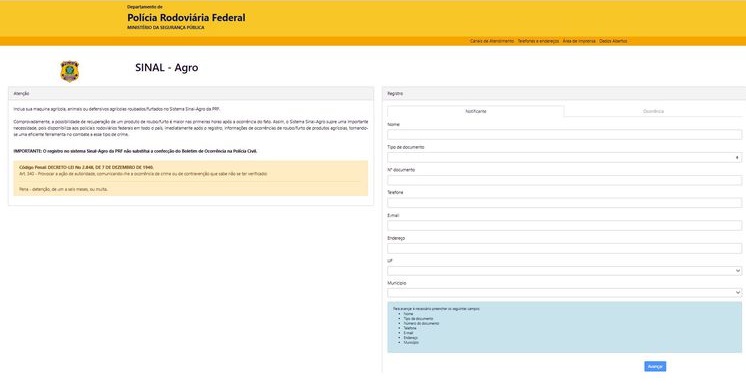Viewport: 746px width, 387px height.
Task: Focus the Endereço input field
Action: (x=564, y=248)
